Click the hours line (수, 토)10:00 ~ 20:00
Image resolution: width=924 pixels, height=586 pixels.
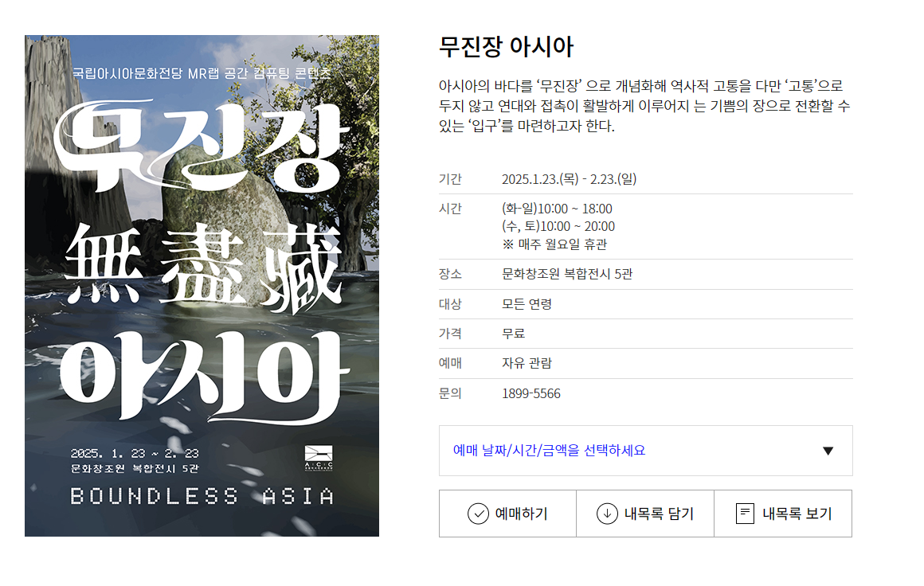[558, 226]
